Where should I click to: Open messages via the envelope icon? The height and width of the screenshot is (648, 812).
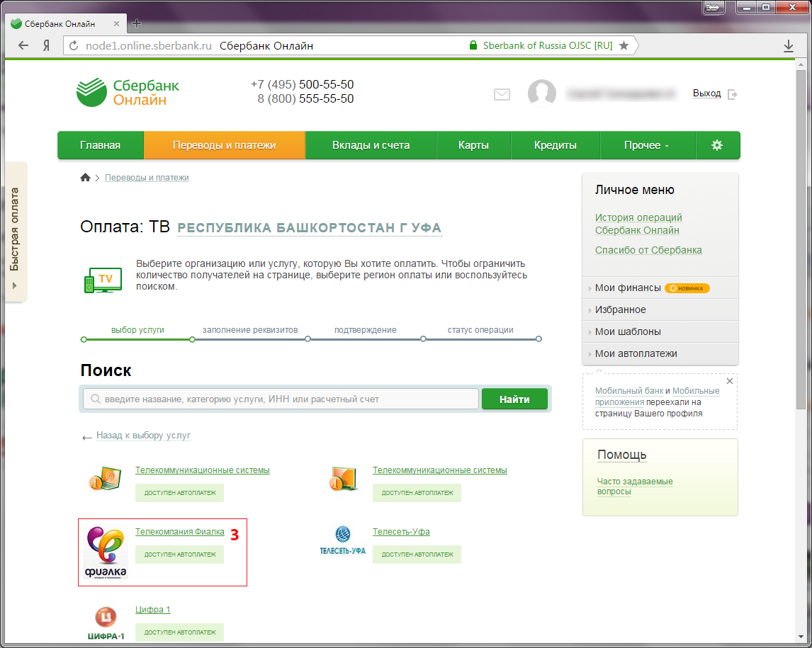coord(502,94)
